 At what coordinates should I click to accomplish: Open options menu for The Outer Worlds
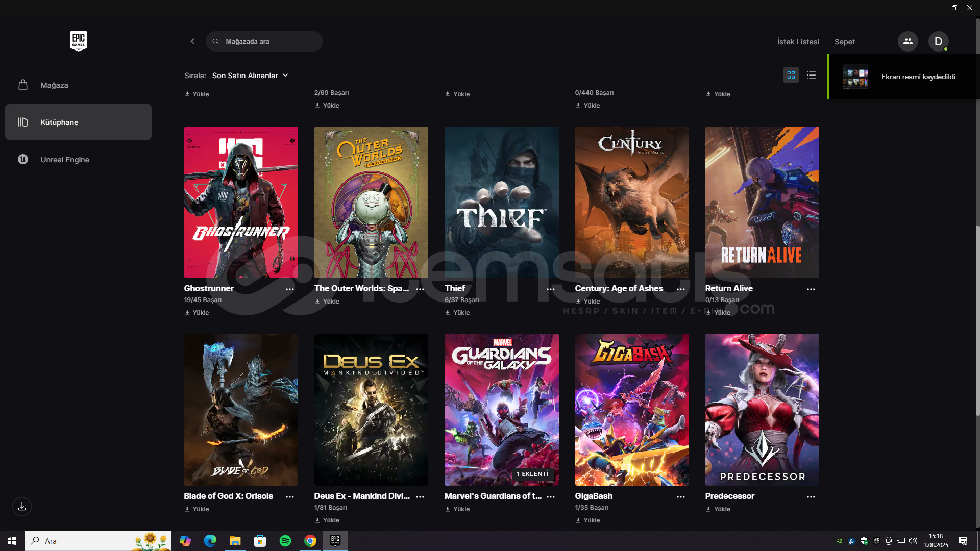tap(420, 289)
